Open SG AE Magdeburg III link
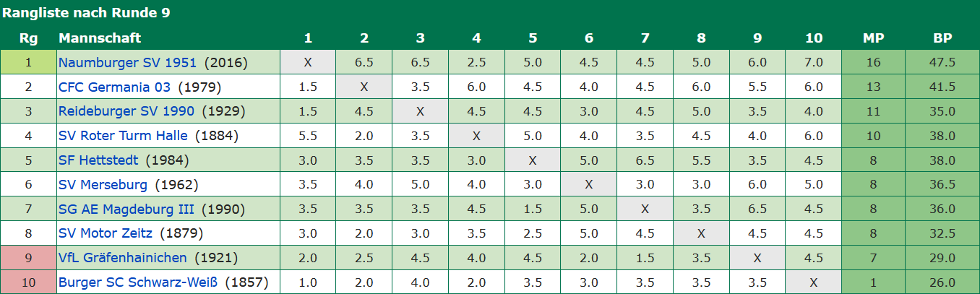This screenshot has width=980, height=294. [x=126, y=209]
